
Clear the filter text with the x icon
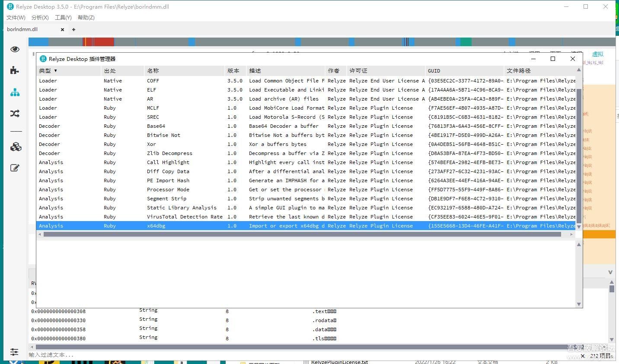583,356
